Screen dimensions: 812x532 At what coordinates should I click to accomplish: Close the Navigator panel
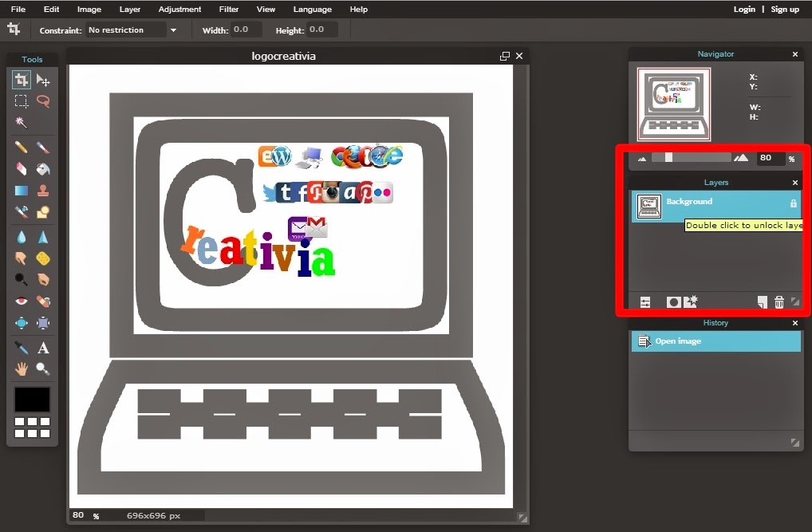(x=795, y=54)
